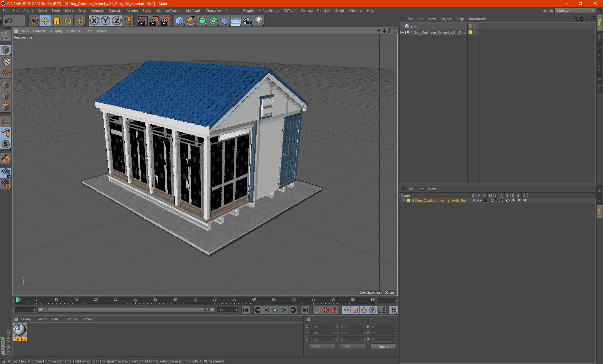Toggle layer lock icon
This screenshot has height=364, width=603.
496,200
